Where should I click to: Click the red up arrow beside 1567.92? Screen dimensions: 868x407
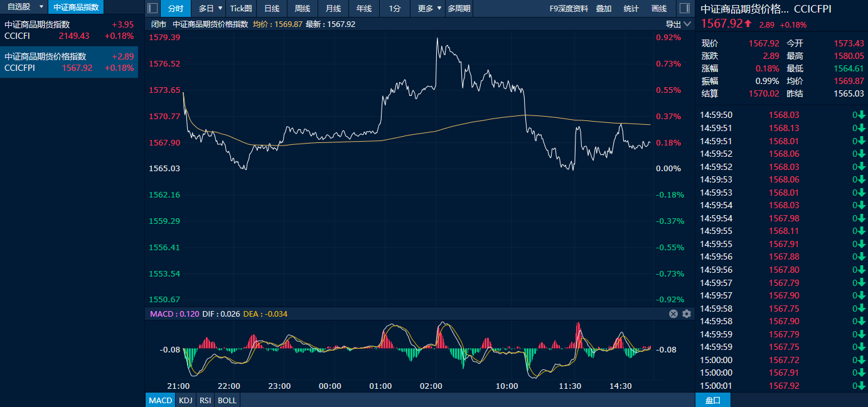click(748, 23)
